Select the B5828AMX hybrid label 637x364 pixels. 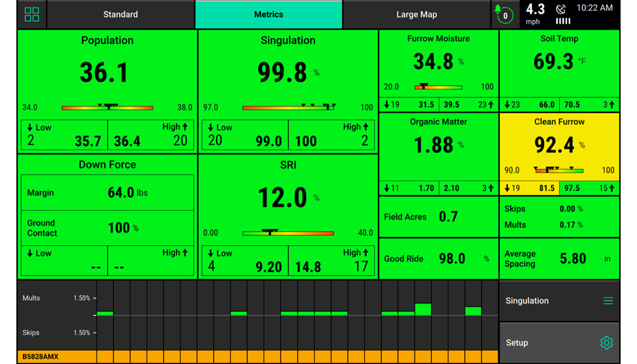[x=41, y=357]
